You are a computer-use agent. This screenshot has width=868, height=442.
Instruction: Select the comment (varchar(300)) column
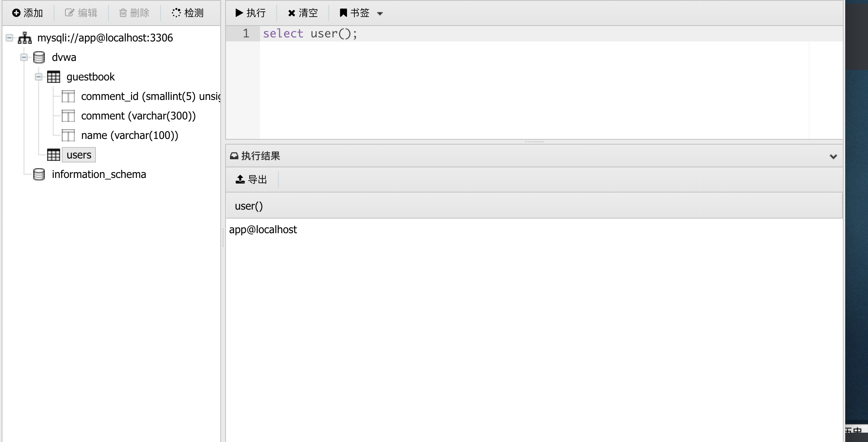(138, 116)
